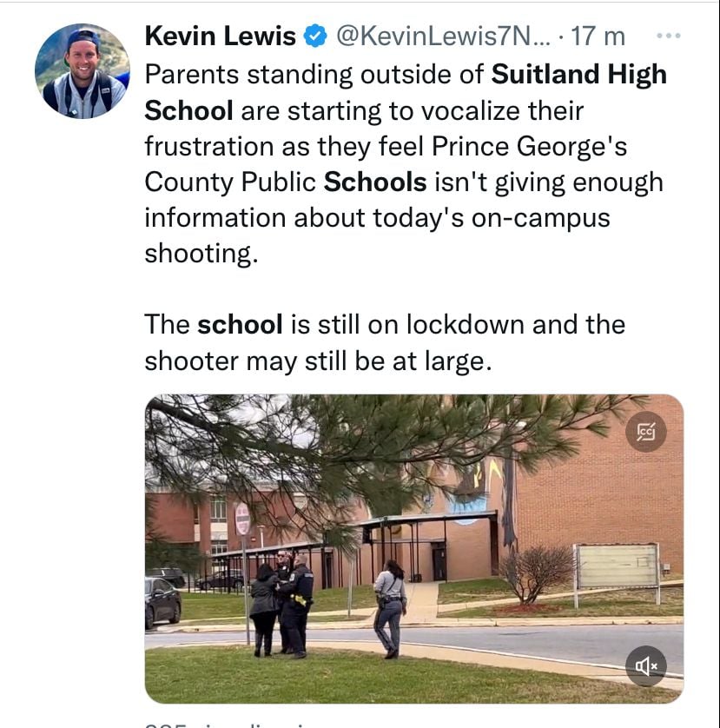Unmute the video with the speaker icon
720x728 pixels.
(x=645, y=666)
